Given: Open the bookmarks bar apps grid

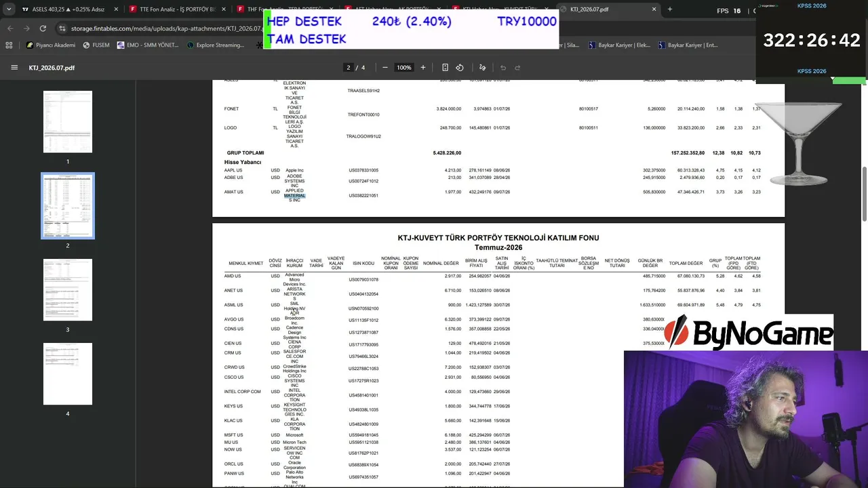Looking at the screenshot, I should coord(9,45).
